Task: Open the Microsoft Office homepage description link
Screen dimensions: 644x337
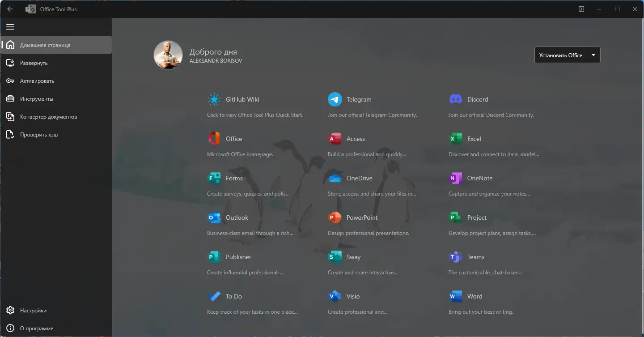Action: click(240, 154)
